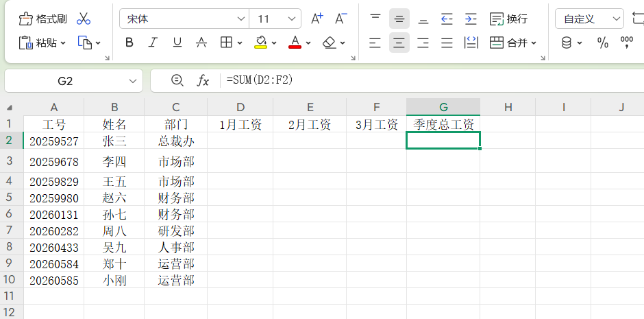Click cell 季度总工资 header
This screenshot has width=644, height=319.
443,124
